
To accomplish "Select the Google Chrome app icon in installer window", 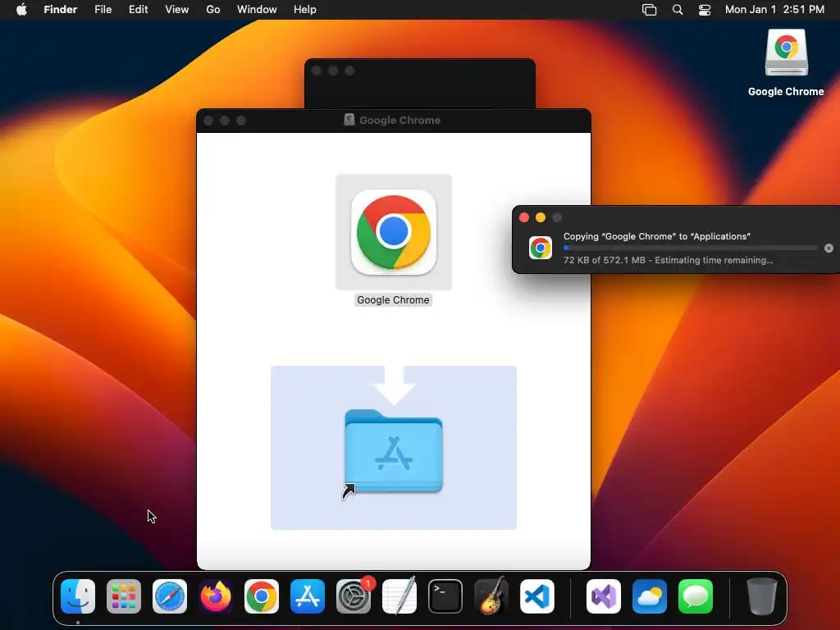I will 394,232.
